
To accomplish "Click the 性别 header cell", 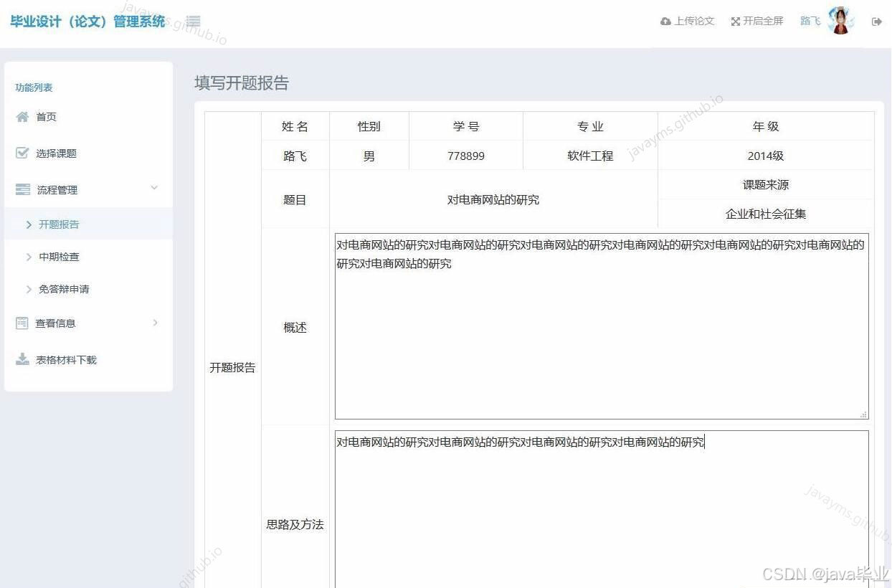I will coord(369,126).
